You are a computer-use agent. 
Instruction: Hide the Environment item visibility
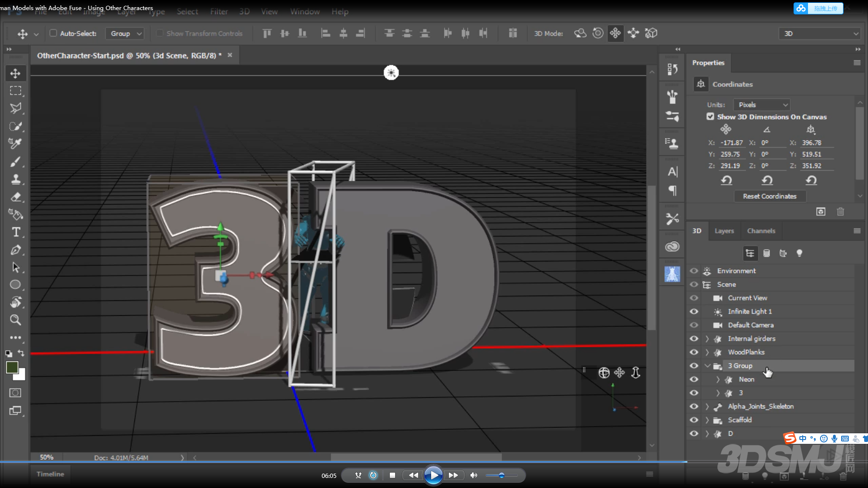click(694, 271)
